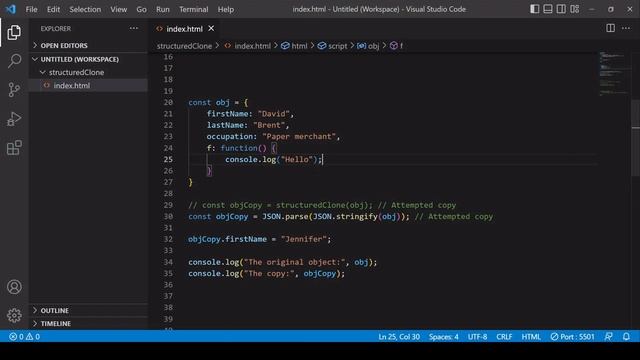Viewport: 640px width, 360px height.
Task: Click the commented structuredClone line 29
Action: [x=322, y=205]
